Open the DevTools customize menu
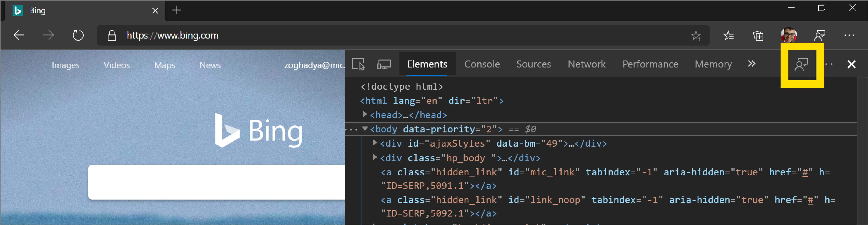The width and height of the screenshot is (868, 225). 829,64
